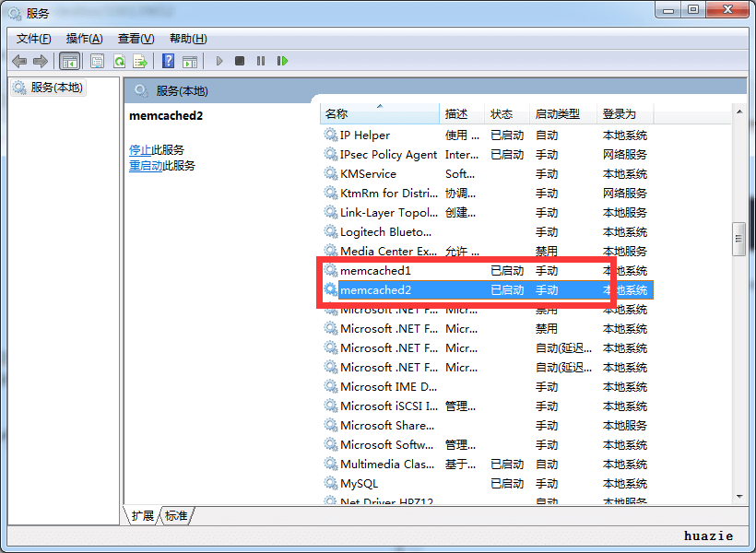Sort by the 名称 column header
Image resolution: width=756 pixels, height=553 pixels.
click(x=380, y=113)
